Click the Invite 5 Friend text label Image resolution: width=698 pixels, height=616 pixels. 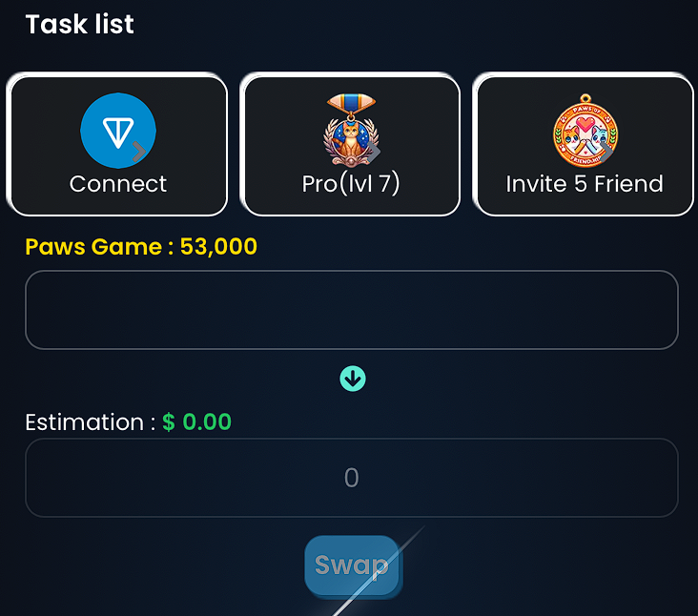click(585, 184)
